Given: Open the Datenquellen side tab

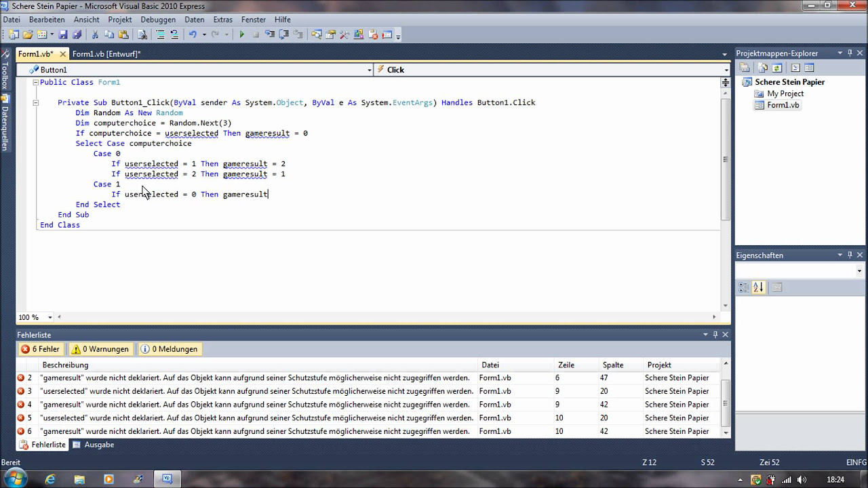Looking at the screenshot, I should [x=5, y=123].
